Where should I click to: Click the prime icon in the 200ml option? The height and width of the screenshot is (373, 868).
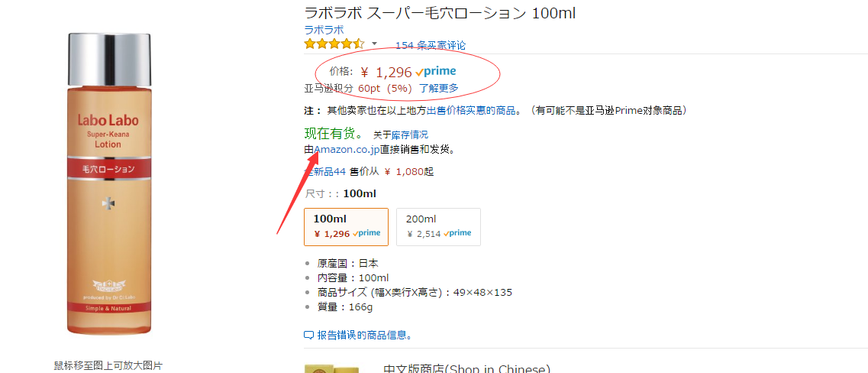pos(457,233)
